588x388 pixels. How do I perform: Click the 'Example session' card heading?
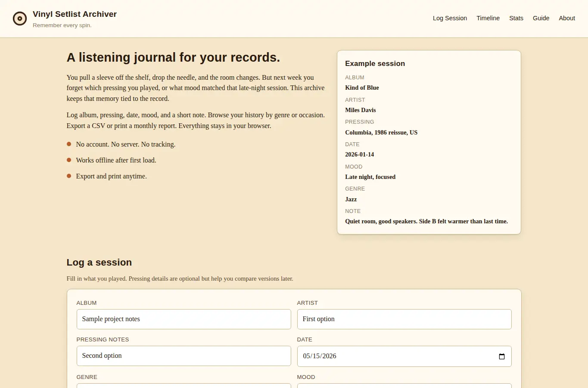click(x=375, y=63)
